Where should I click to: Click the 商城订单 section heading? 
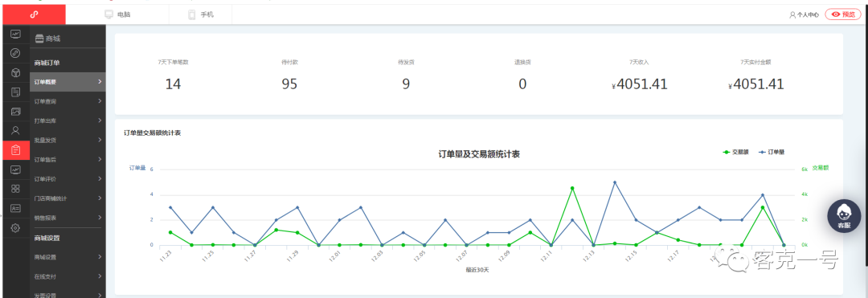[x=47, y=63]
